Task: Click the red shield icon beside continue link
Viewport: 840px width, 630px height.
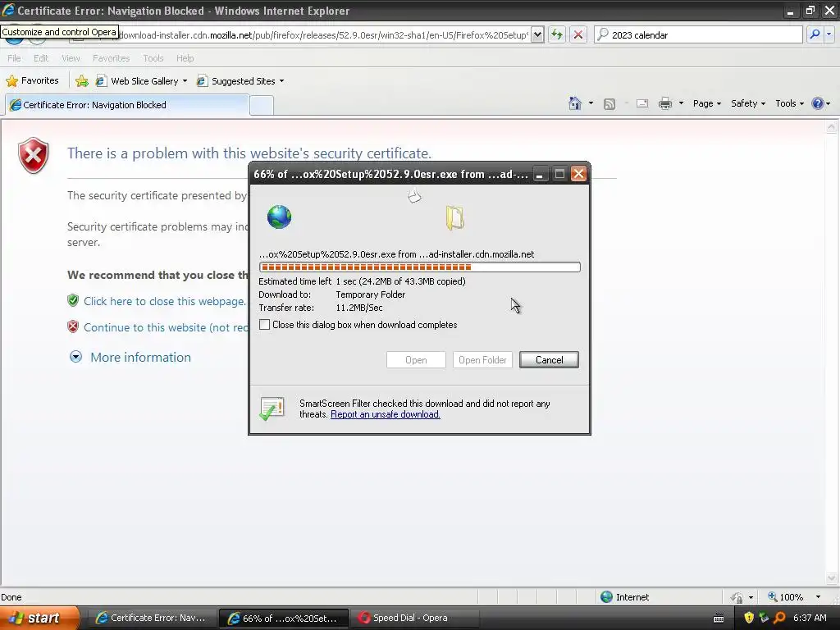Action: tap(73, 326)
